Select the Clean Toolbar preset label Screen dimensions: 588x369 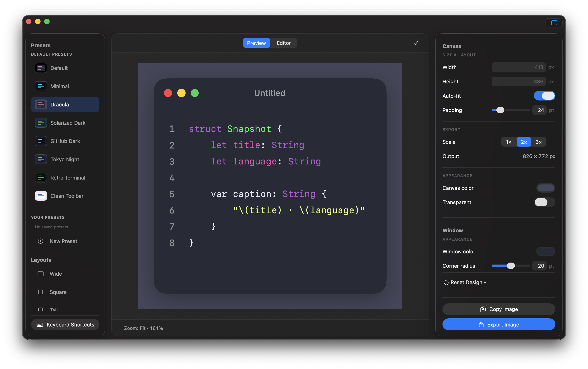67,196
